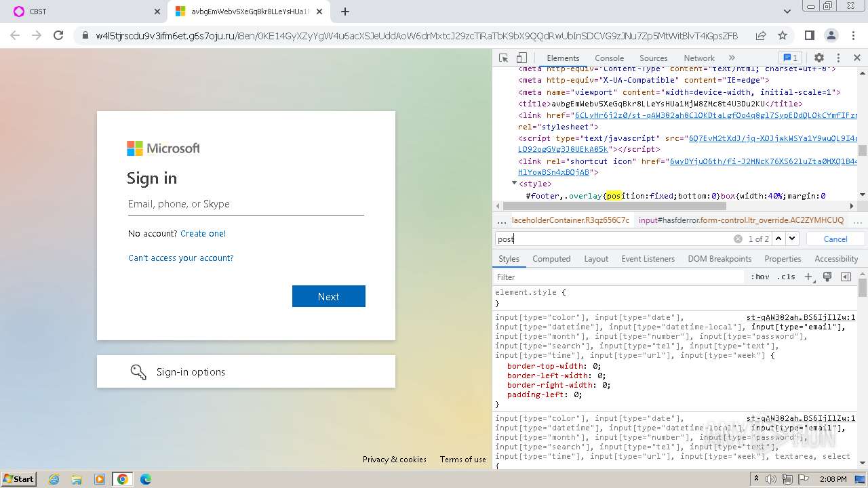Open the Windows Start menu
This screenshot has height=488, width=868.
(x=19, y=479)
